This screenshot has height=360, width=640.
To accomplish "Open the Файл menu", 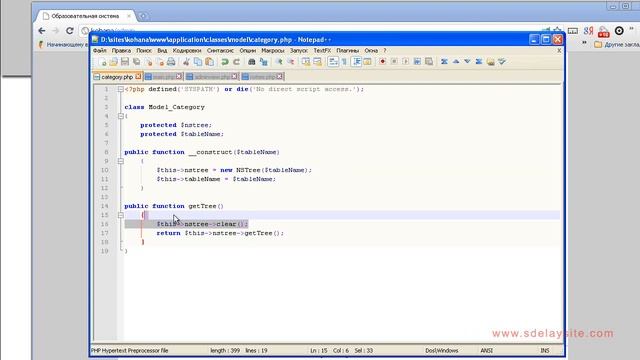I will point(100,51).
